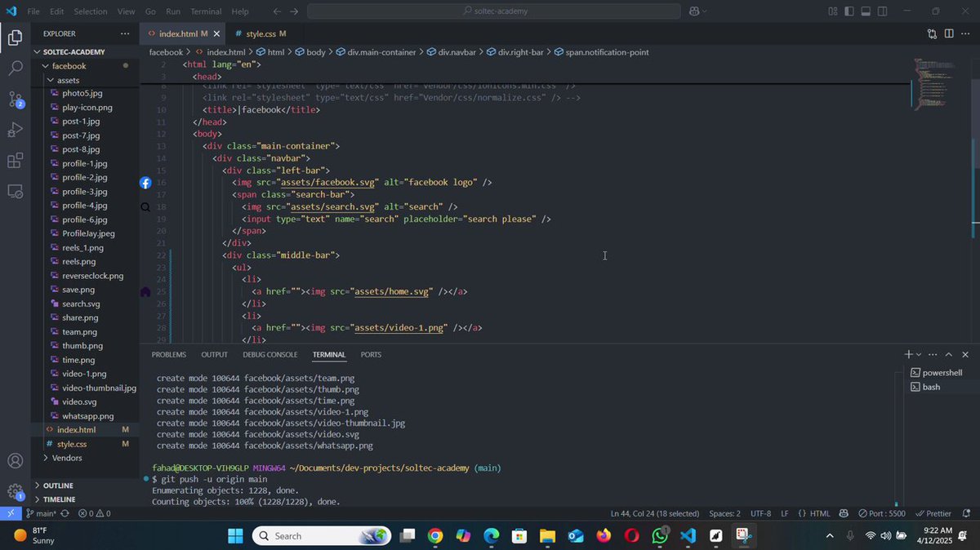The image size is (980, 550).
Task: Open WhatsApp from the taskbar
Action: [660, 536]
